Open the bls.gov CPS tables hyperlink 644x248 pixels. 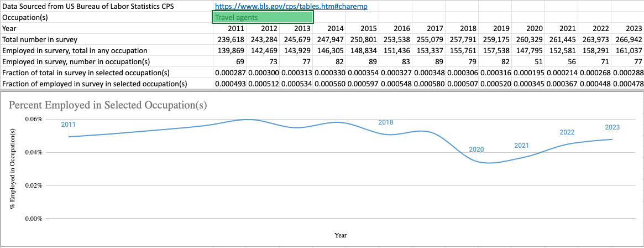(291, 6)
